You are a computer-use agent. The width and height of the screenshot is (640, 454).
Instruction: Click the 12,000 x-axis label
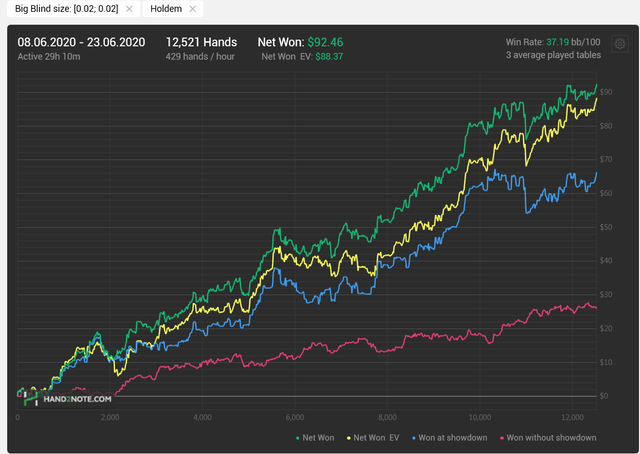click(x=572, y=417)
